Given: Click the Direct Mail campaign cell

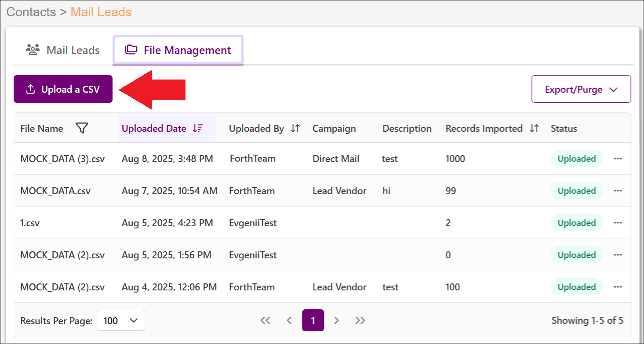Looking at the screenshot, I should pos(336,159).
